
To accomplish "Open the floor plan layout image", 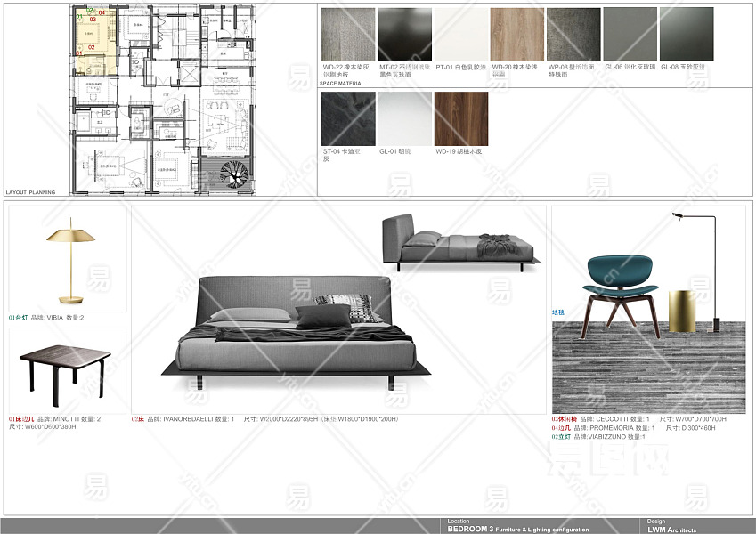I will pos(163,100).
